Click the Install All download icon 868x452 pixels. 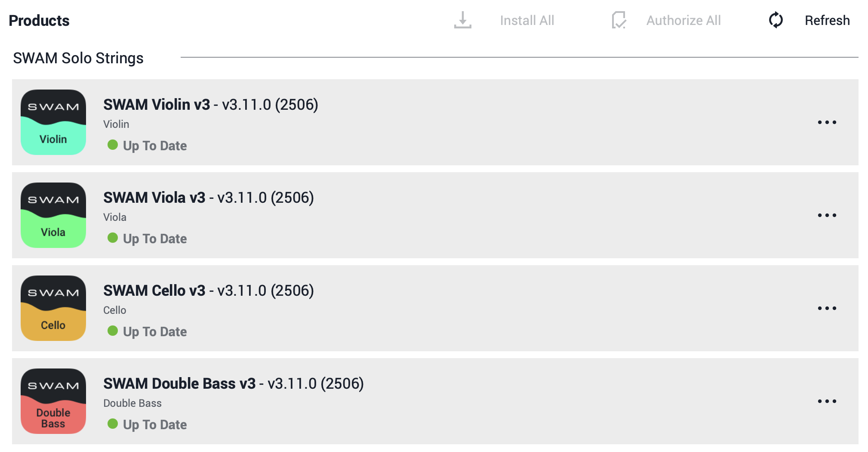[462, 20]
